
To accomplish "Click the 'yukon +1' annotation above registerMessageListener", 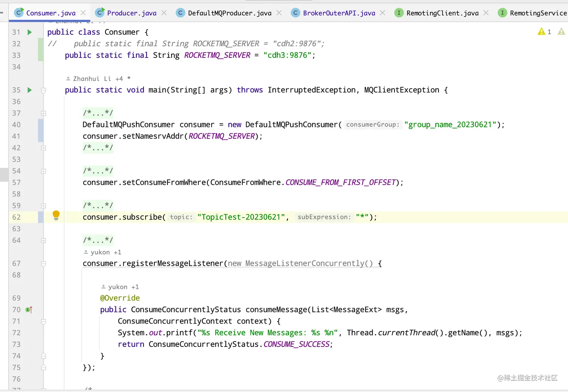I will [102, 252].
